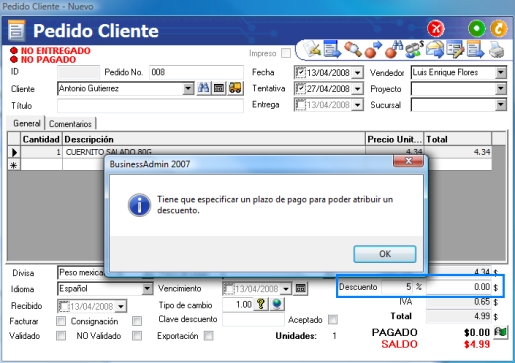Image resolution: width=515 pixels, height=363 pixels.
Task: Select the General tab
Action: click(26, 123)
